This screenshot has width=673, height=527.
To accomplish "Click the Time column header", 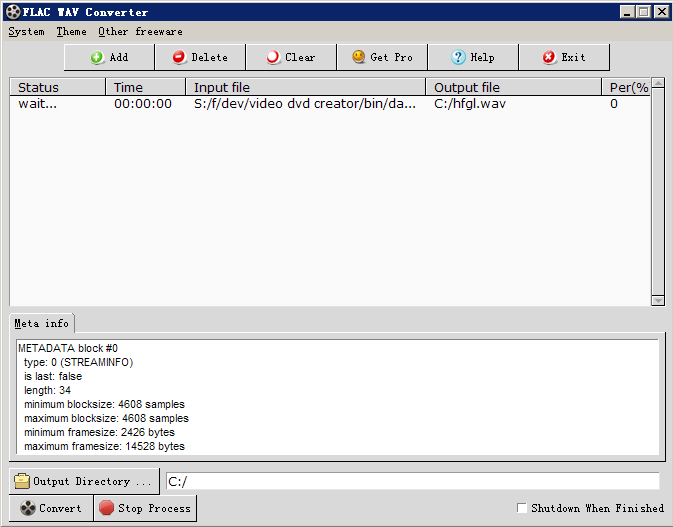I will pos(146,87).
